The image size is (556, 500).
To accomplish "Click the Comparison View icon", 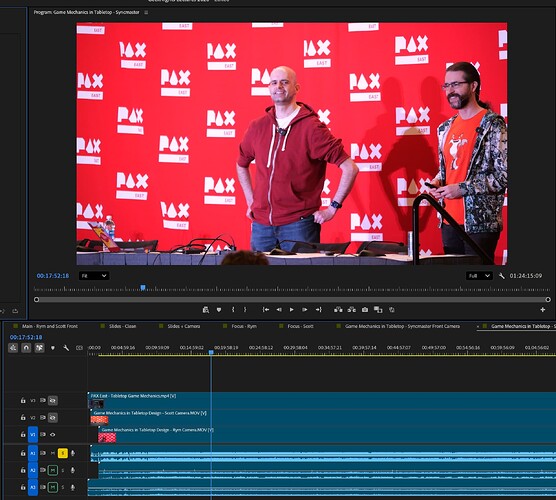I will pos(378,310).
